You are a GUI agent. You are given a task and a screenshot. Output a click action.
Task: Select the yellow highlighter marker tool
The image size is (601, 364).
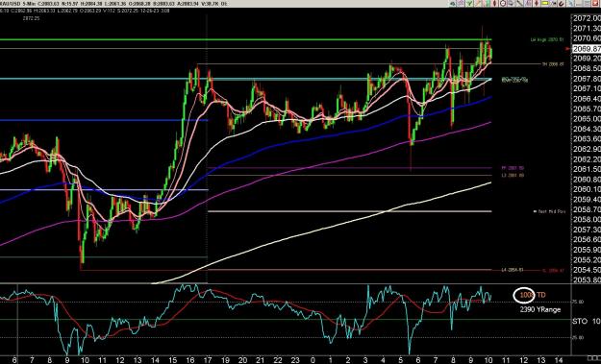[545, 4]
